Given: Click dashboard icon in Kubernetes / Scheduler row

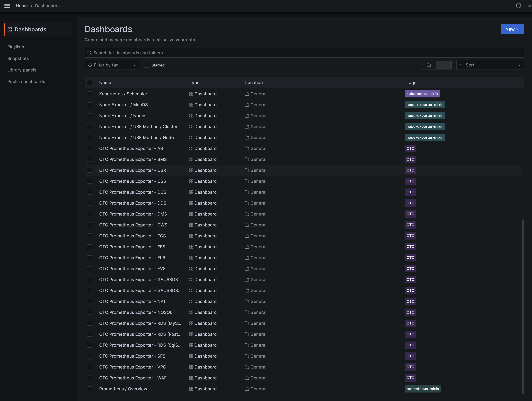Looking at the screenshot, I should 191,94.
